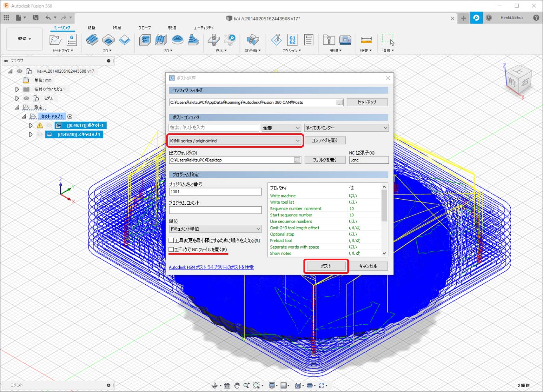The height and width of the screenshot is (392, 543).
Task: Expand the 名前の付いたビュー tree node
Action: click(17, 89)
